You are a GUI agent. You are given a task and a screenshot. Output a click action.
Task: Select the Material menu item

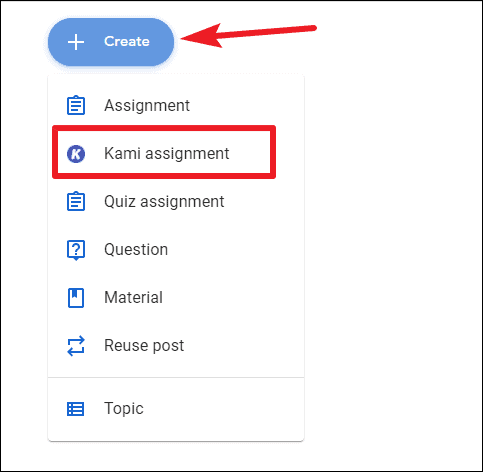coord(176,298)
